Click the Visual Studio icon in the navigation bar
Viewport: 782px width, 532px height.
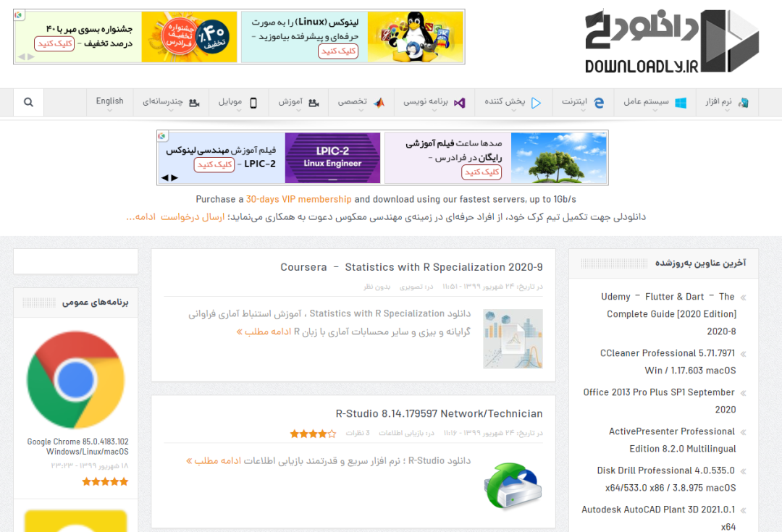[459, 103]
